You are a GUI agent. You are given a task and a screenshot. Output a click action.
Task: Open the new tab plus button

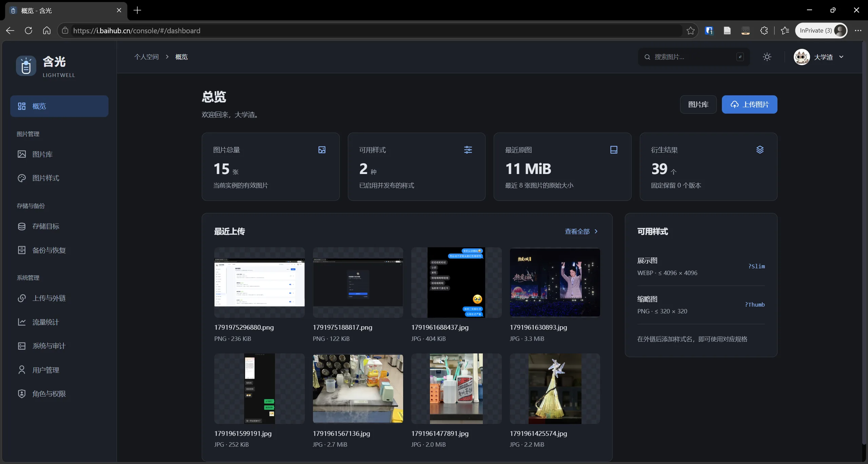coord(137,11)
